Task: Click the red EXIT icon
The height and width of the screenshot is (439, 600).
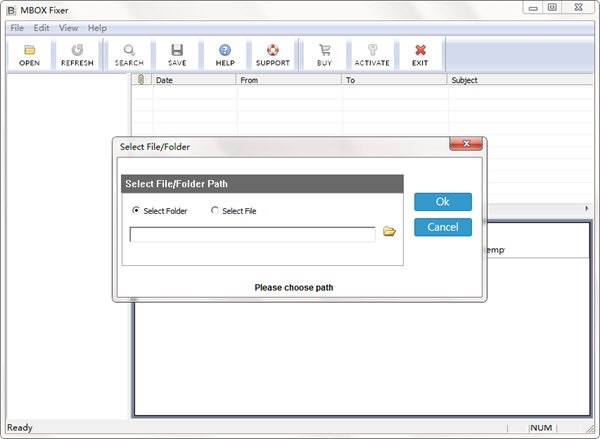Action: point(420,50)
